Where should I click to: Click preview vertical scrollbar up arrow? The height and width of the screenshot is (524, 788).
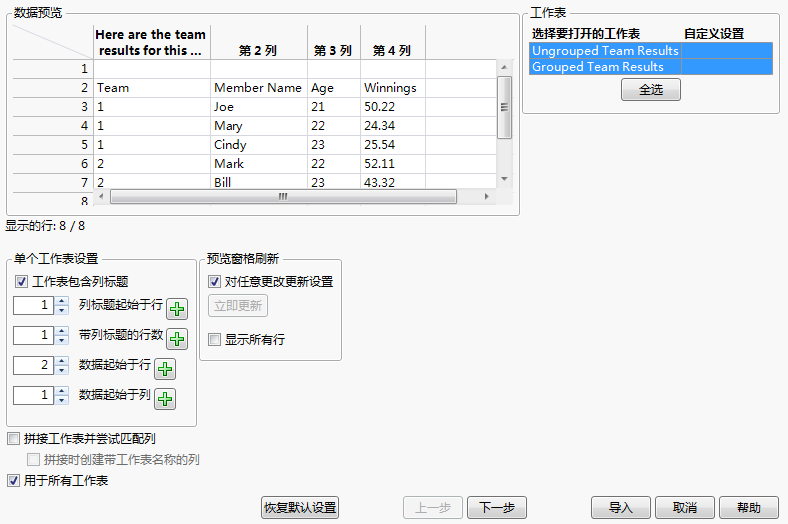504,67
